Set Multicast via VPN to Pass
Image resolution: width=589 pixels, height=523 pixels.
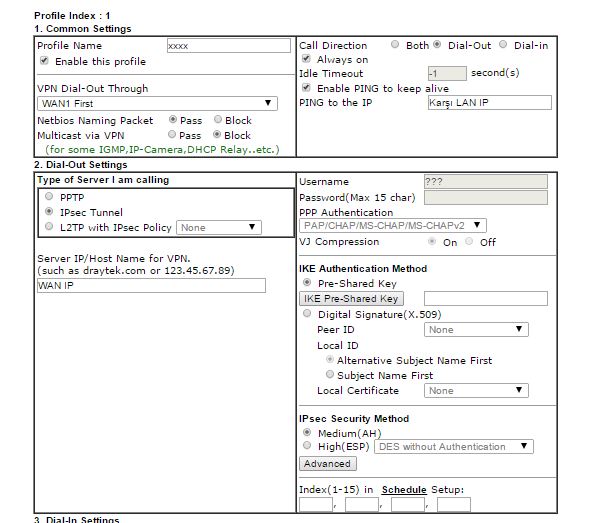(172, 134)
